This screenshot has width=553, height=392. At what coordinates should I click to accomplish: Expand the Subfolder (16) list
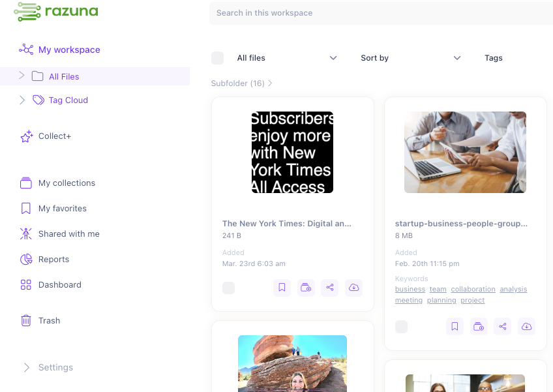[x=241, y=83]
